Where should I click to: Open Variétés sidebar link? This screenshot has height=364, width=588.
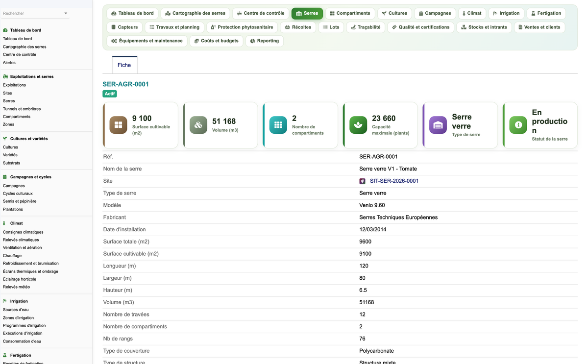10,155
